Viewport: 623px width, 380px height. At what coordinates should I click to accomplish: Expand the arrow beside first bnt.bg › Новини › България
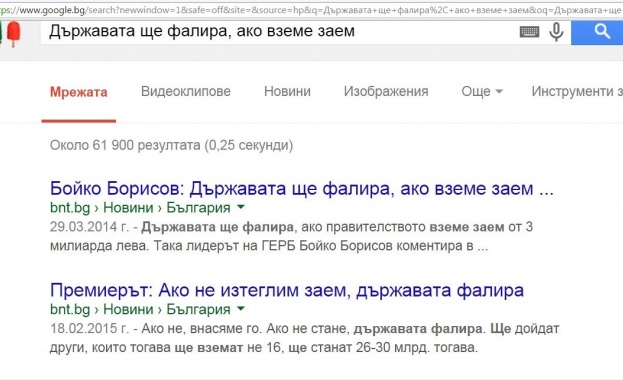click(241, 207)
